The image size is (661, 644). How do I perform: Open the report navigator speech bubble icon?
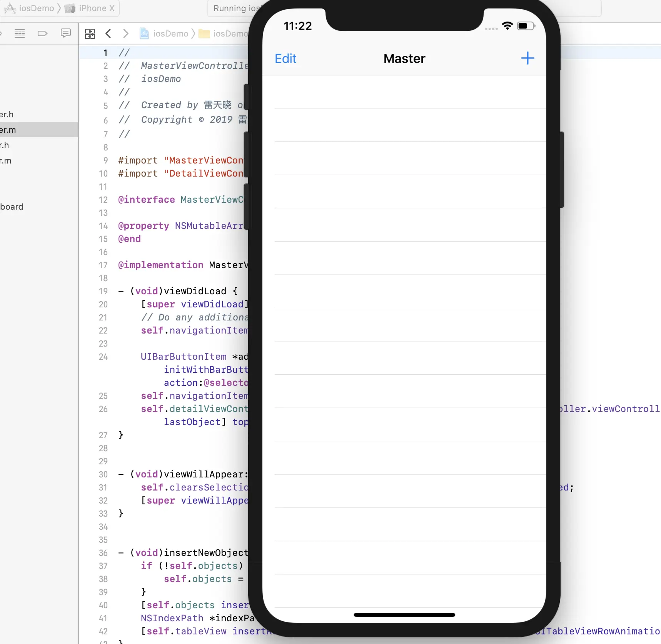(66, 33)
